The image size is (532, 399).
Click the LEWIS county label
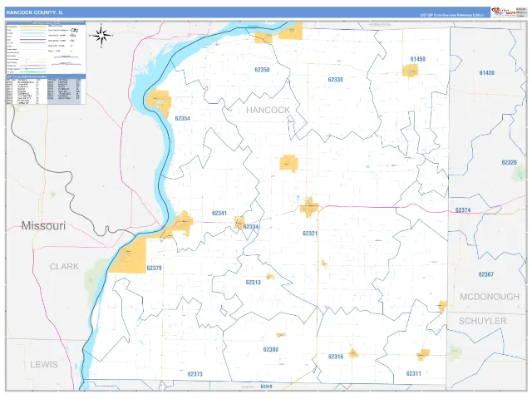tap(44, 365)
